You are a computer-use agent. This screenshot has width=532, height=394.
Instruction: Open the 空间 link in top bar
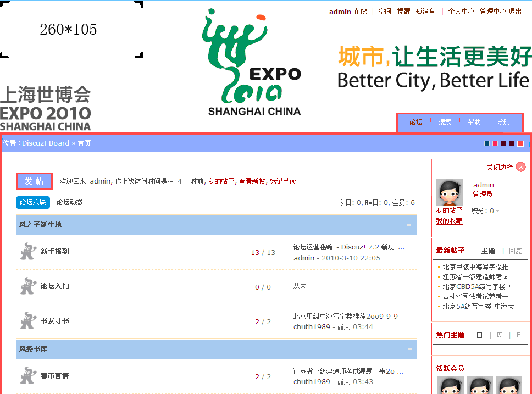click(385, 12)
